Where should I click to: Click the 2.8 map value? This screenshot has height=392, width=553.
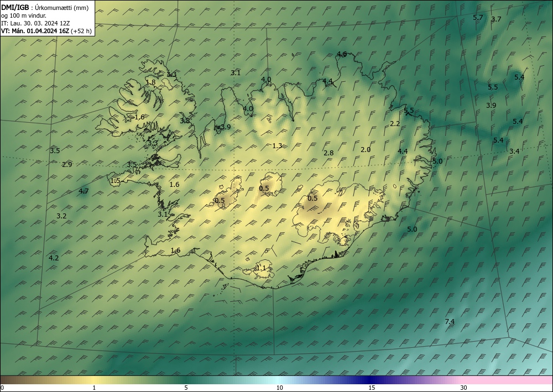[x=328, y=153]
